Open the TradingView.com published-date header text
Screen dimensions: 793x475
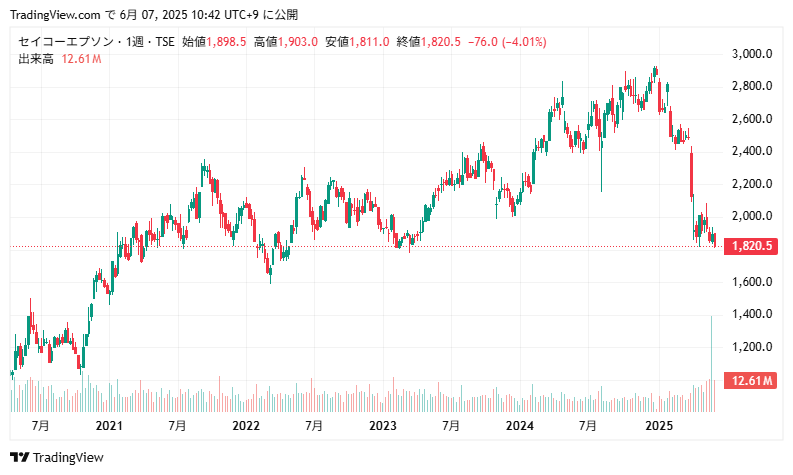[154, 15]
